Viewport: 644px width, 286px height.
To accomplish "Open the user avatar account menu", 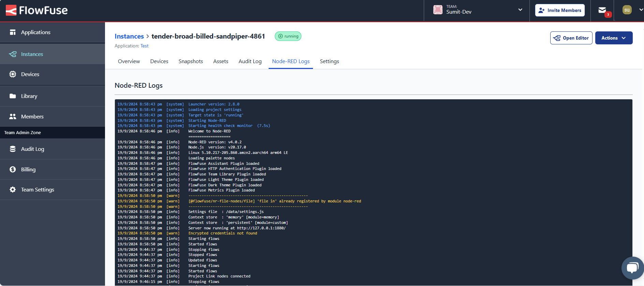I will point(627,10).
